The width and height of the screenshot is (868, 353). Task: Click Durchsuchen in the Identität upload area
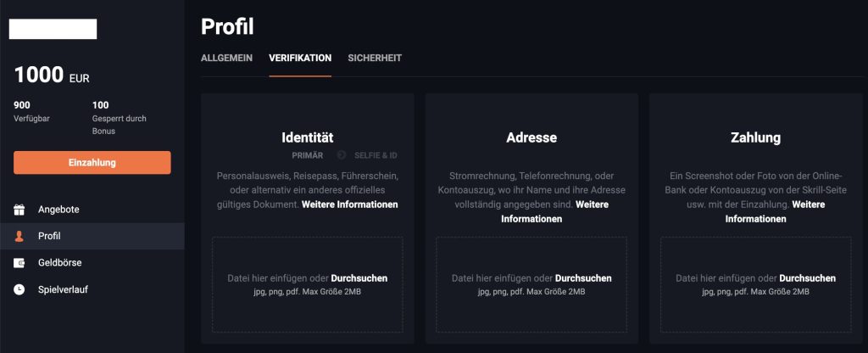point(359,278)
